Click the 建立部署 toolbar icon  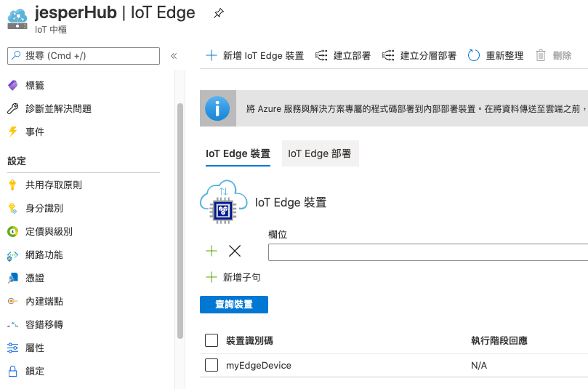coord(321,55)
